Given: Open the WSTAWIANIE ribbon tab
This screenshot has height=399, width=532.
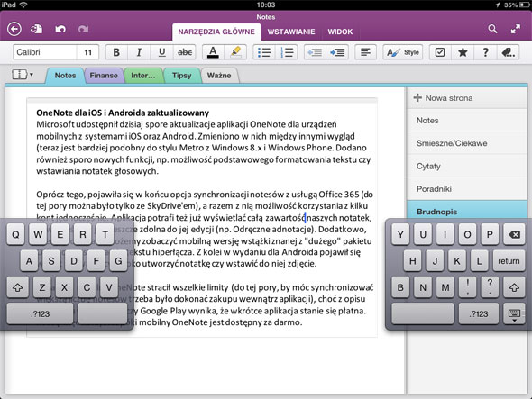Looking at the screenshot, I should [x=291, y=32].
